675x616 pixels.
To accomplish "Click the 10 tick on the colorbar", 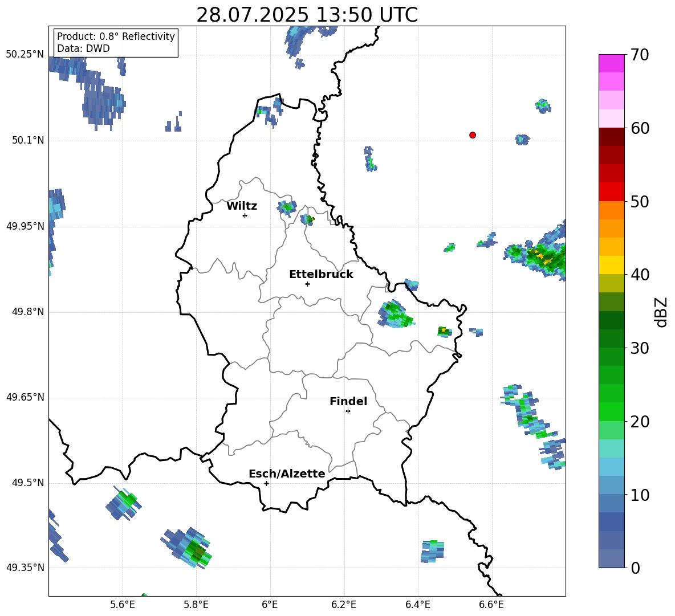I will [639, 495].
